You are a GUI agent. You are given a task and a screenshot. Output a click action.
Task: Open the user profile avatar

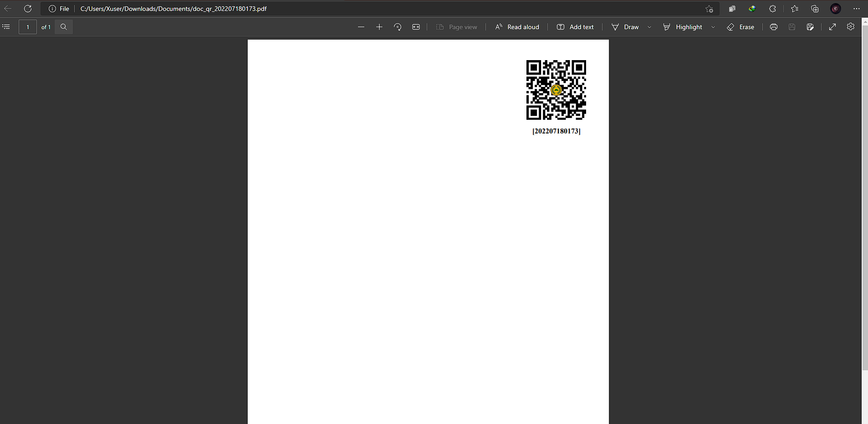[835, 9]
